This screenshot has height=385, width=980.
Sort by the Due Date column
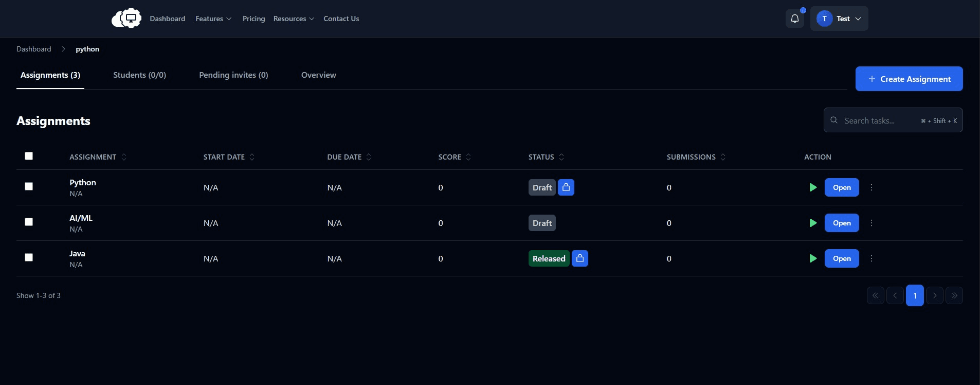369,157
